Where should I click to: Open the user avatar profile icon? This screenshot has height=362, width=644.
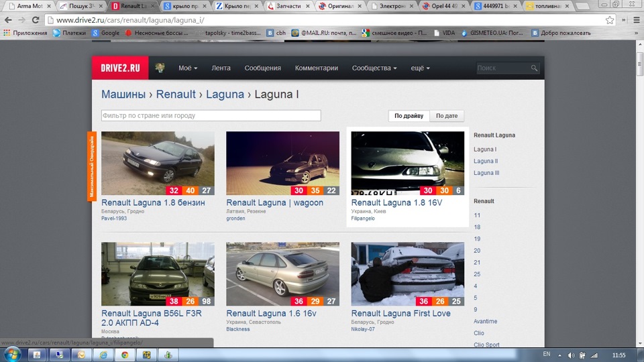pos(160,68)
